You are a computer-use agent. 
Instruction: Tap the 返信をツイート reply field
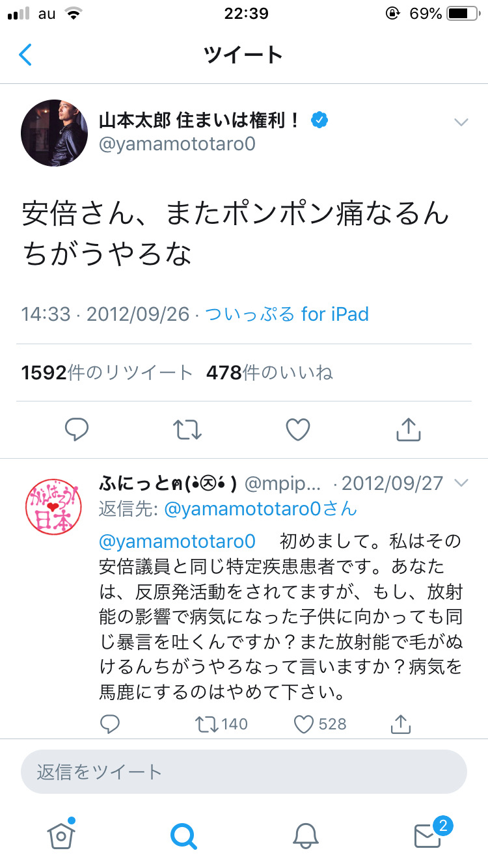pyautogui.click(x=244, y=772)
